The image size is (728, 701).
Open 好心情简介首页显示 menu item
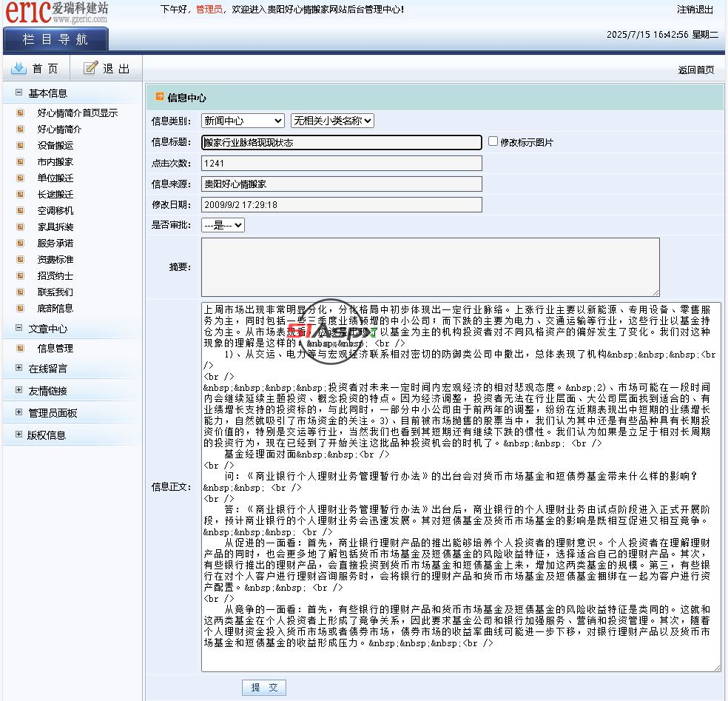[78, 113]
